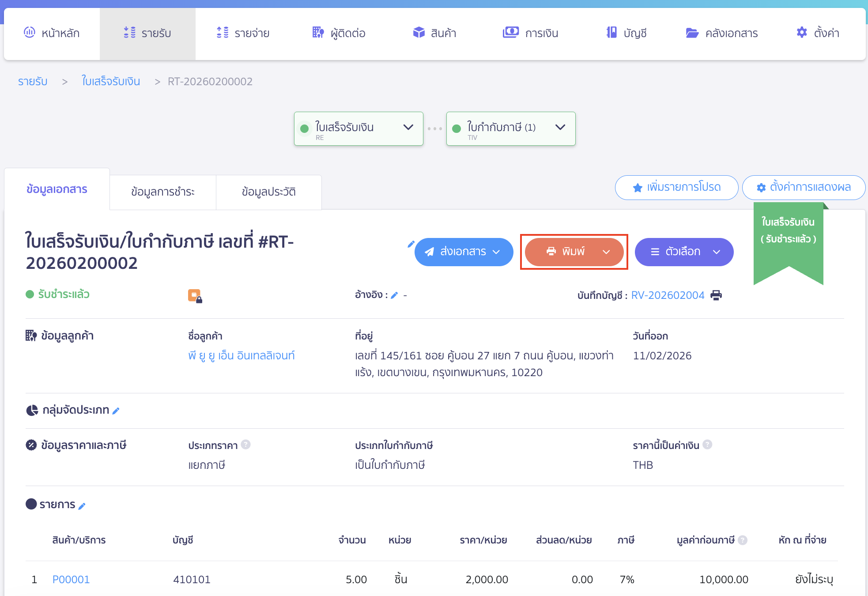Open product link P00001
This screenshot has height=596, width=868.
coord(71,579)
